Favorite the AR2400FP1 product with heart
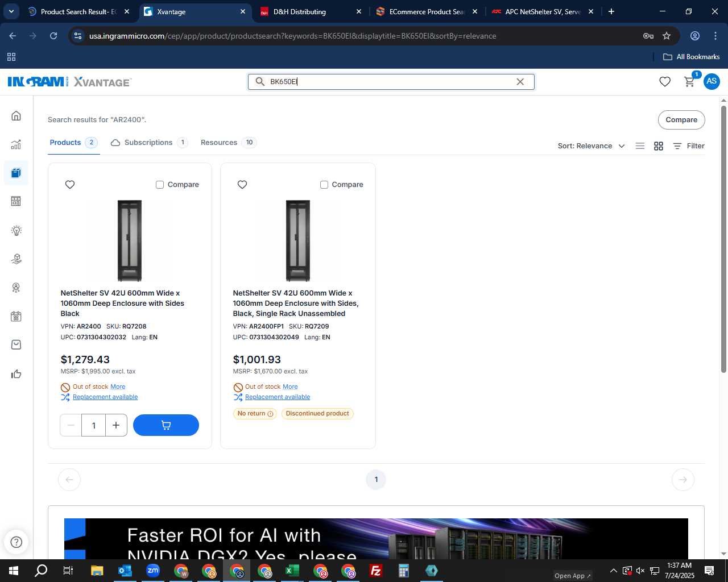This screenshot has width=728, height=582. 242,185
